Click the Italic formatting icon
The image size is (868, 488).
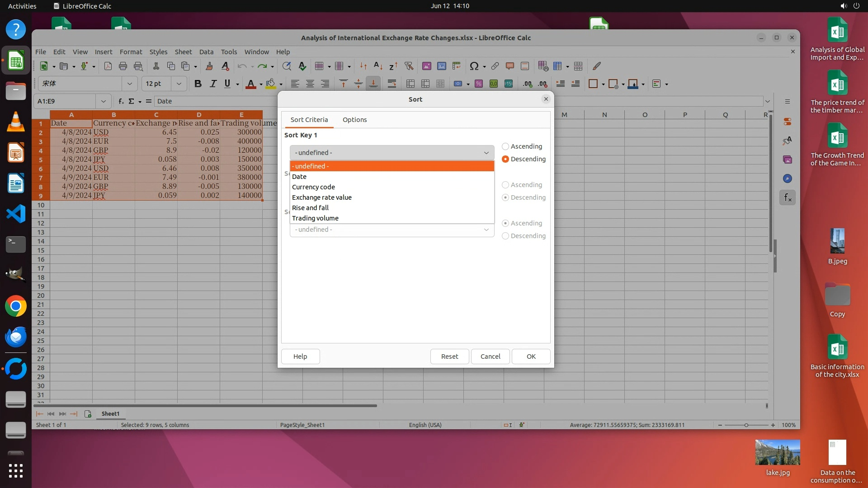pyautogui.click(x=213, y=84)
